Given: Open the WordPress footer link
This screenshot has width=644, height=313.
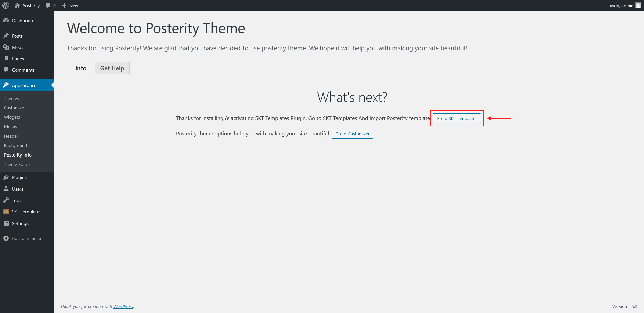Looking at the screenshot, I should click(x=123, y=306).
